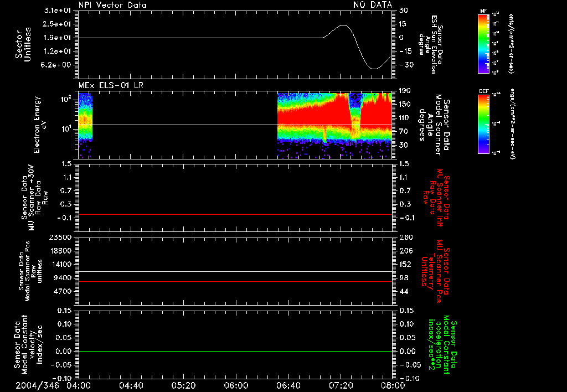
Task: Click the 9400 scanner position tick label
Action: point(62,278)
